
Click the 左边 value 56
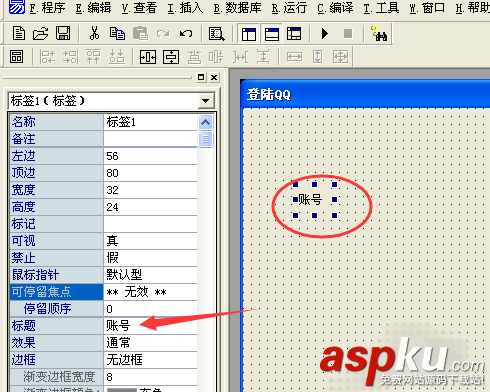click(x=150, y=156)
